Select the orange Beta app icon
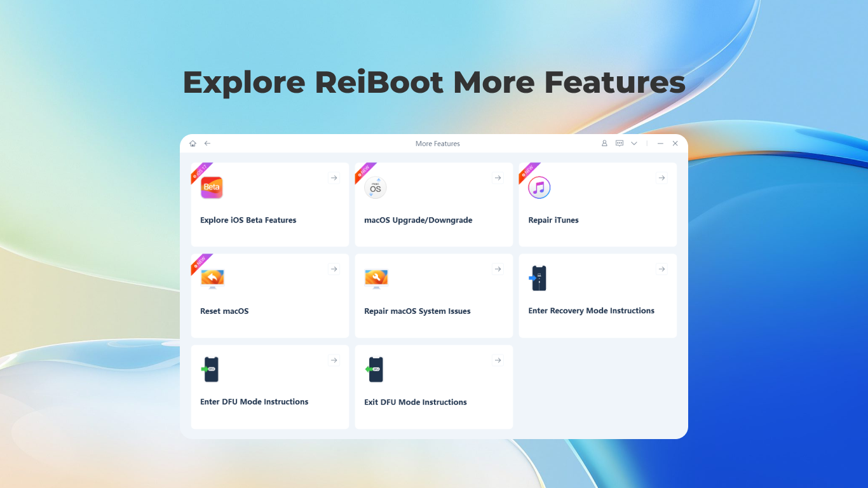 [x=212, y=187]
